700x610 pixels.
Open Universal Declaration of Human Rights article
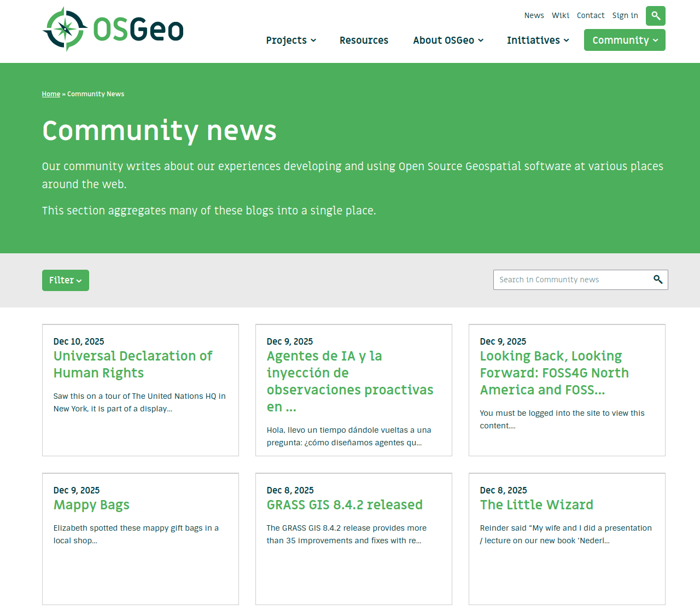(133, 364)
